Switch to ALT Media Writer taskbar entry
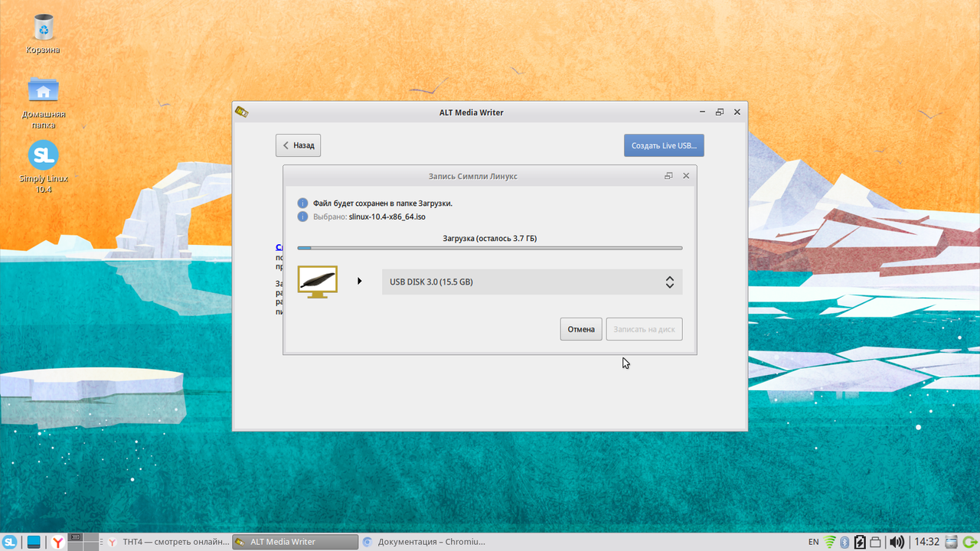The image size is (980, 551). coord(295,542)
